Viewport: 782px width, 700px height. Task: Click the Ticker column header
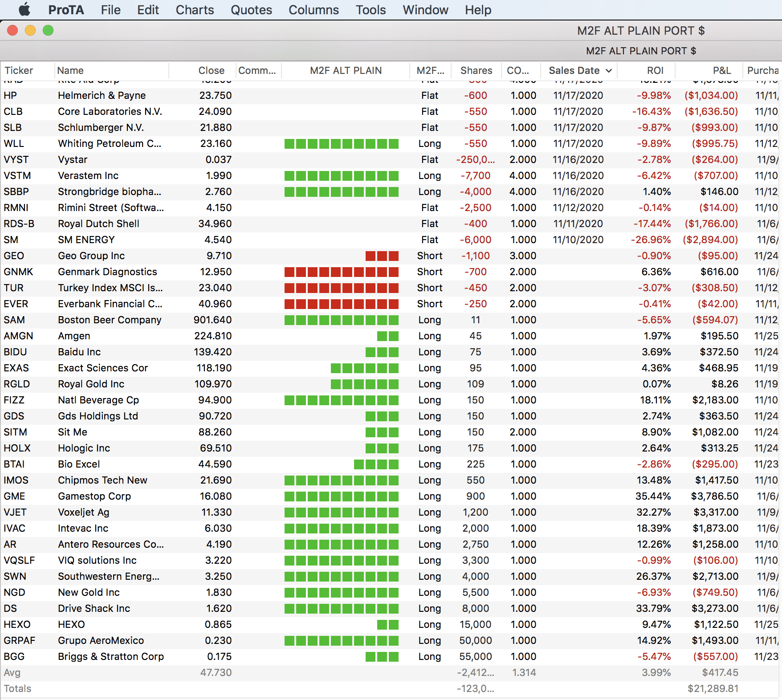coord(19,71)
